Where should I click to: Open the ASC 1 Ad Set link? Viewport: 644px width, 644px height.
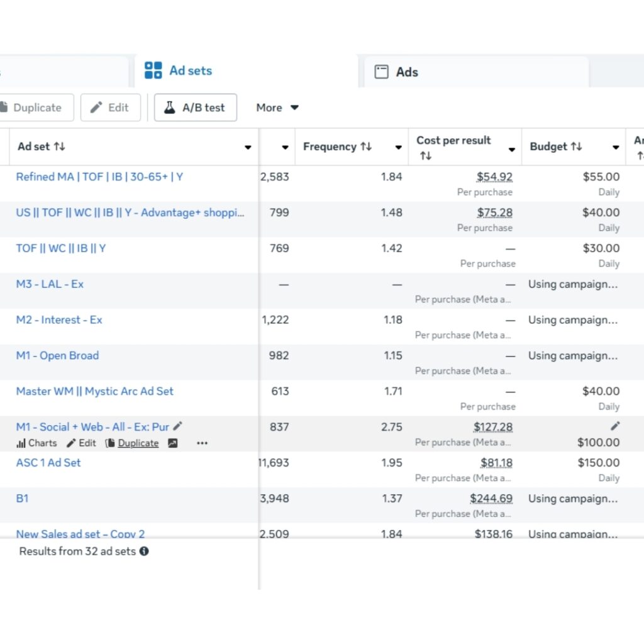tap(48, 462)
